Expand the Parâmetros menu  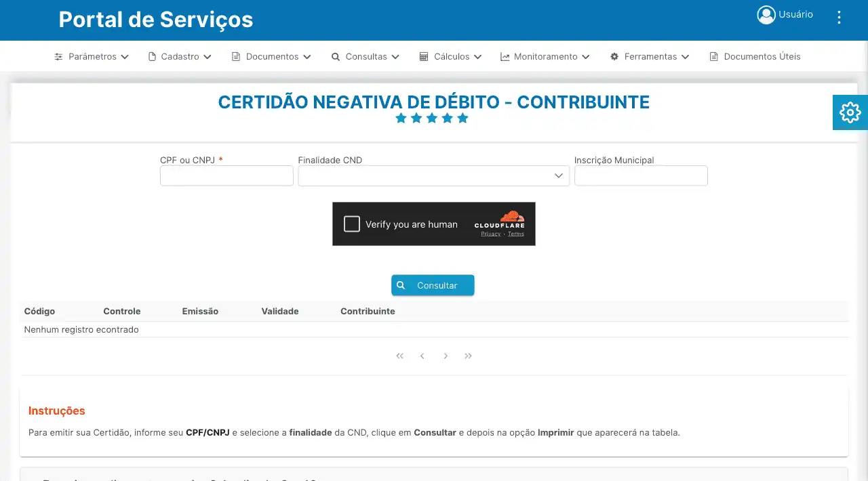pyautogui.click(x=92, y=57)
